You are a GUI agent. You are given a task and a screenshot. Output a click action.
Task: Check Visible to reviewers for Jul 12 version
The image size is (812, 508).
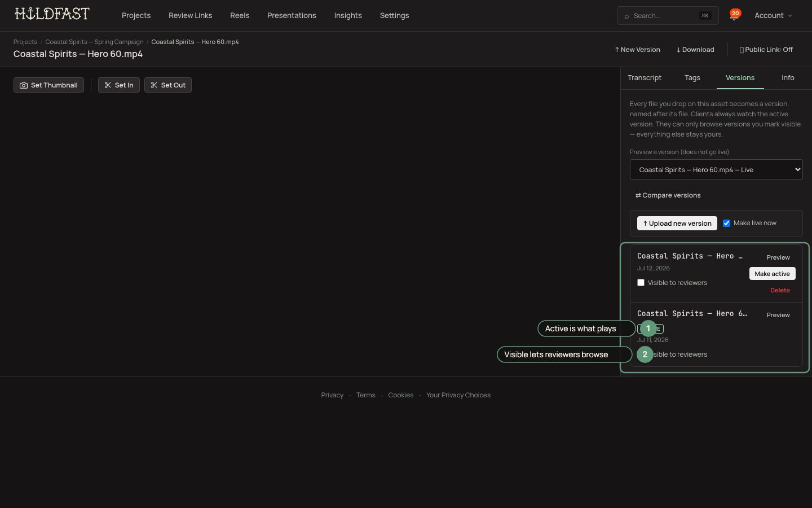pos(641,283)
